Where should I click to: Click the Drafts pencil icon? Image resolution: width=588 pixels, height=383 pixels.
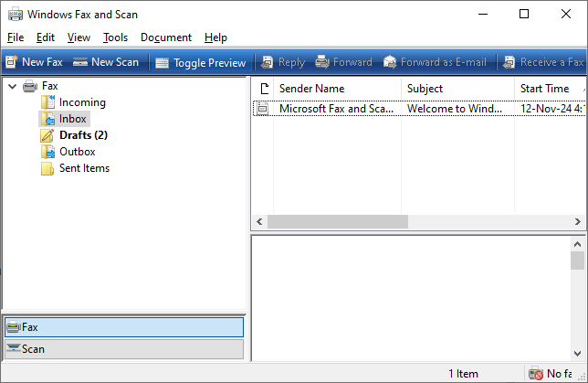(47, 135)
